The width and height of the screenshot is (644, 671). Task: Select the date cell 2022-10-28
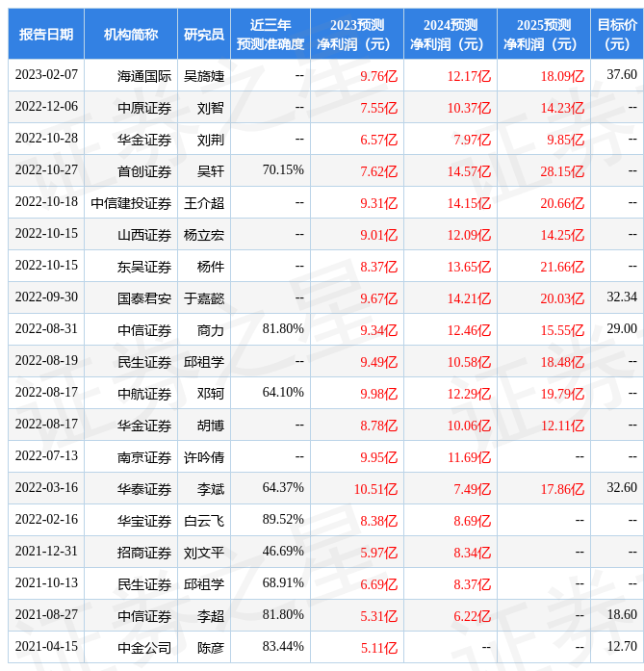click(x=46, y=139)
